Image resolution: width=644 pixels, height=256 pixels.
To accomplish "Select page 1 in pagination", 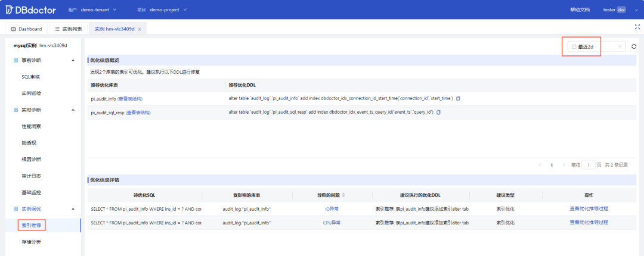I will (x=552, y=165).
